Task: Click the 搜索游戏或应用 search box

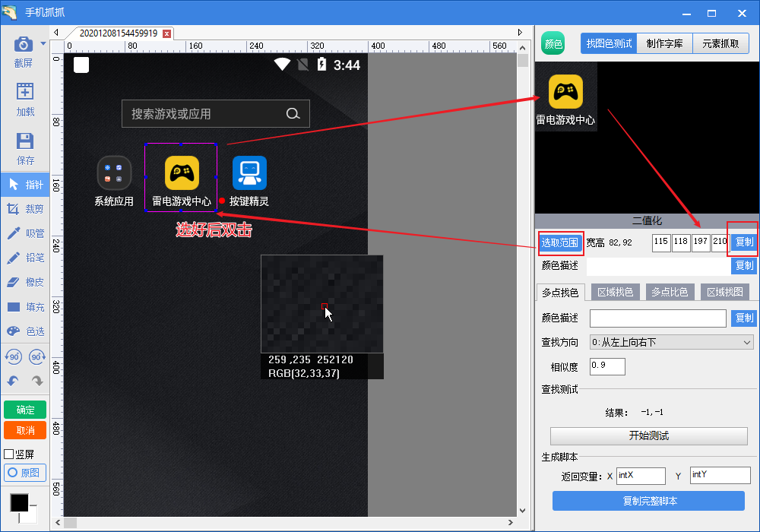Action: click(x=216, y=114)
